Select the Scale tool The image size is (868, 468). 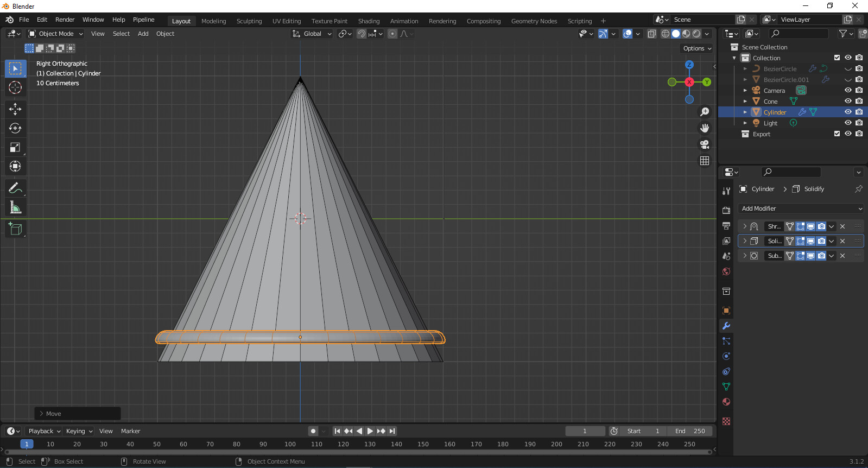click(15, 148)
